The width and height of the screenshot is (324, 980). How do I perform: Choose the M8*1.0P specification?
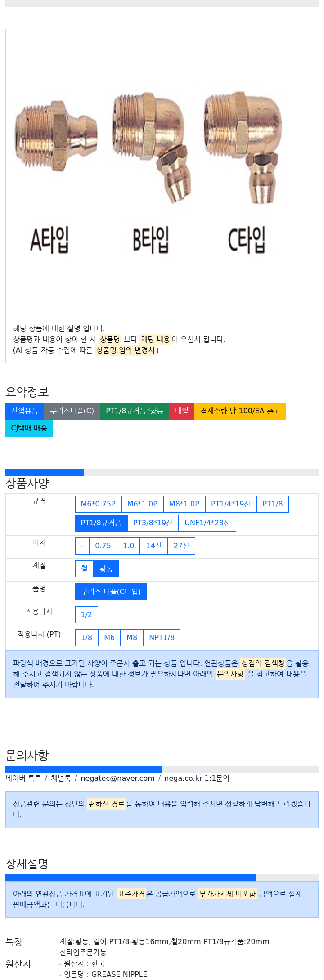tap(184, 504)
